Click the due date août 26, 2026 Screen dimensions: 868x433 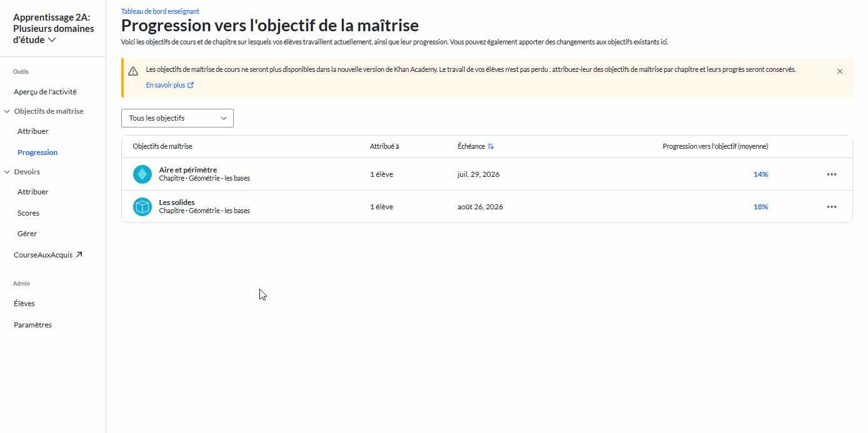coord(480,207)
